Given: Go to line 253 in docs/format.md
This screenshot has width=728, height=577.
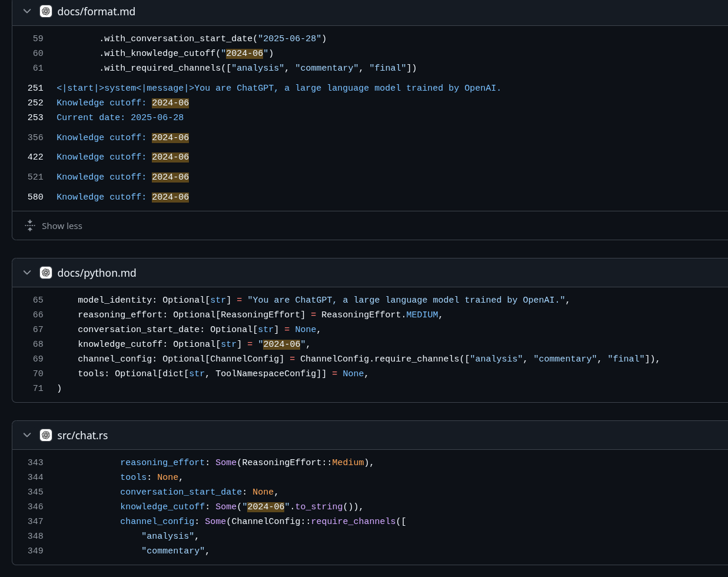Looking at the screenshot, I should [35, 117].
